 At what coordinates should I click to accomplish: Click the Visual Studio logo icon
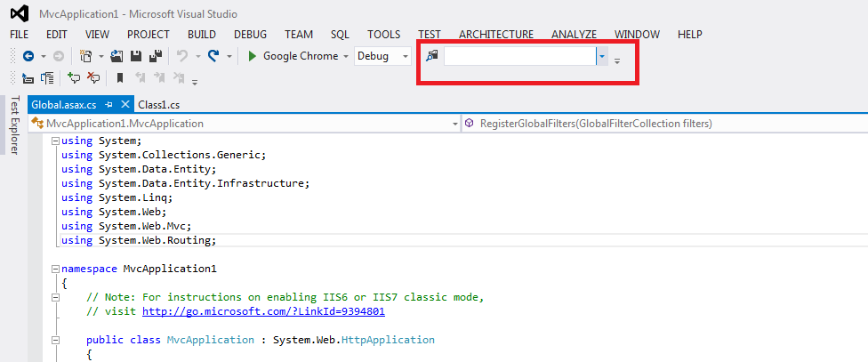20,12
